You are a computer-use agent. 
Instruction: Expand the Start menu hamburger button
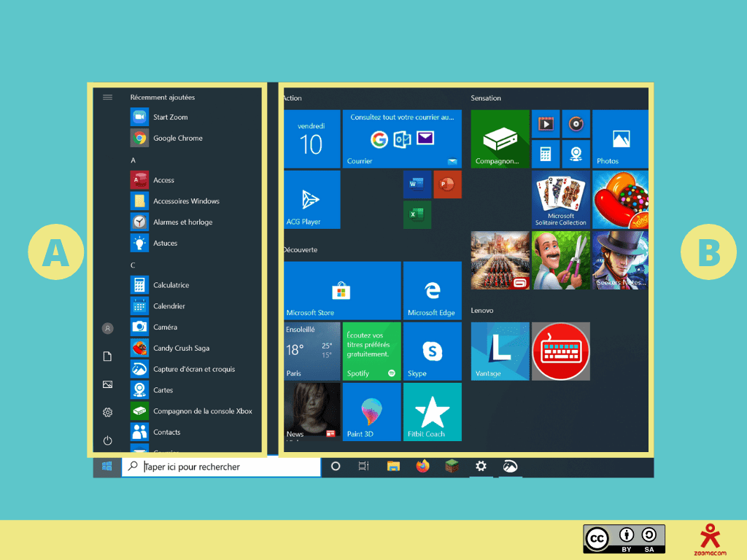pyautogui.click(x=108, y=97)
